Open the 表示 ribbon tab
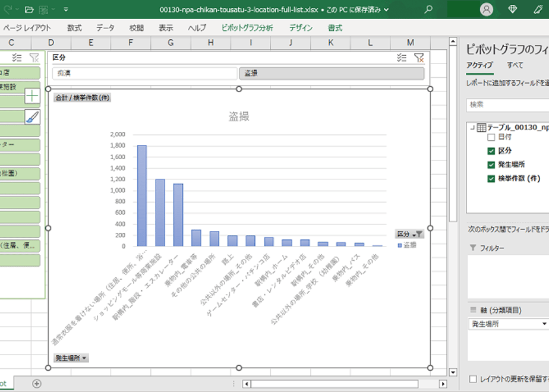This screenshot has width=549, height=392. pyautogui.click(x=166, y=28)
